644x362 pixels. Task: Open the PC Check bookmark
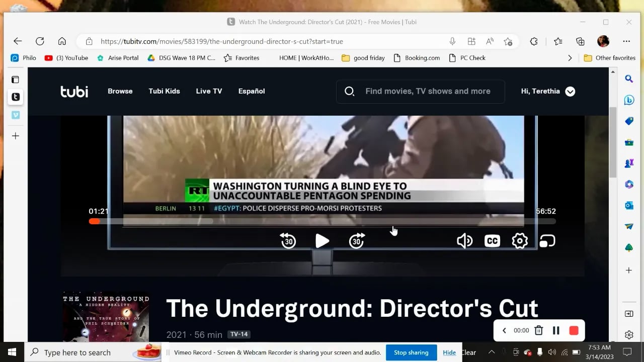[467, 58]
